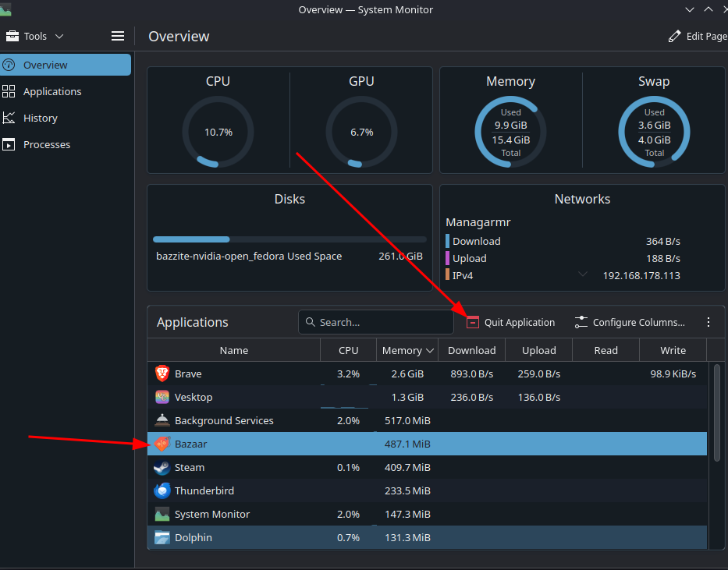Select the Vesktop application row
The height and width of the screenshot is (570, 728).
(427, 397)
